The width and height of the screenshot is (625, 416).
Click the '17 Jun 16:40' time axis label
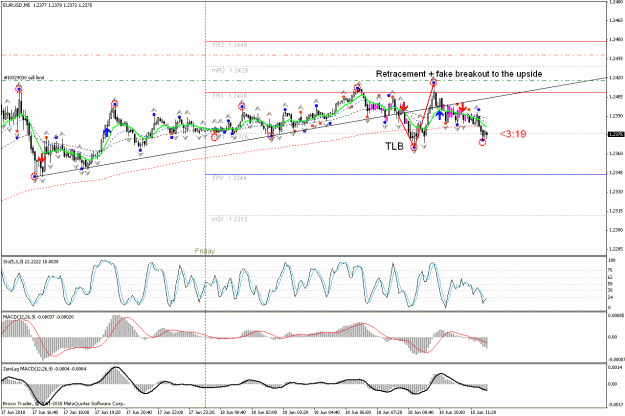[45, 412]
